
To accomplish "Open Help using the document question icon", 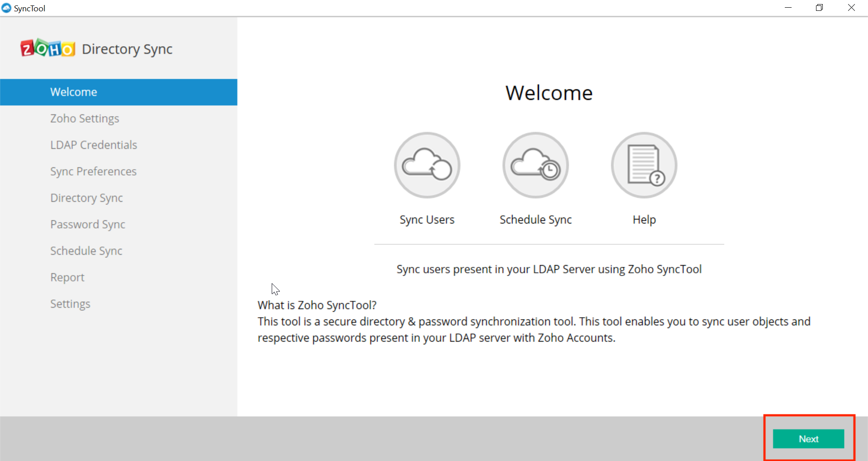I will tap(644, 165).
